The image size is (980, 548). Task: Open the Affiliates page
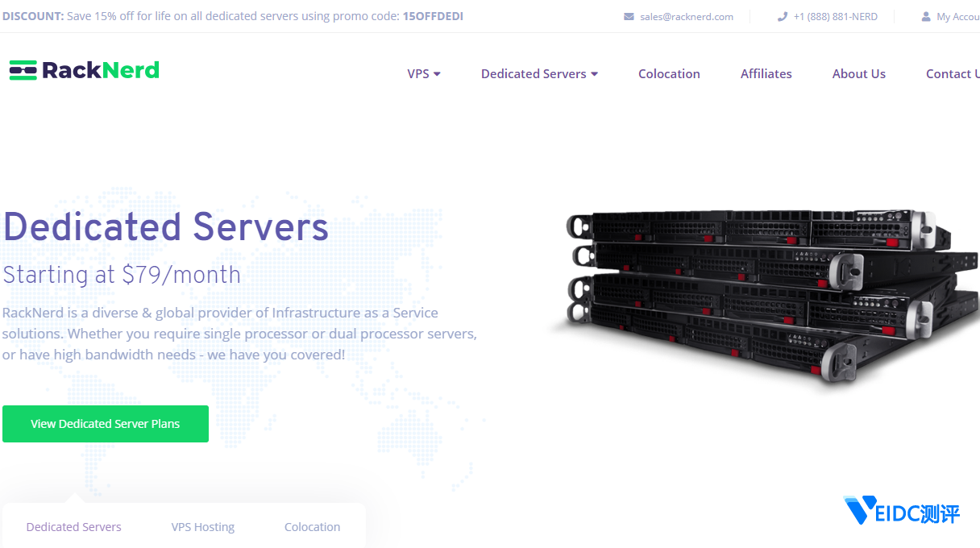pos(766,74)
